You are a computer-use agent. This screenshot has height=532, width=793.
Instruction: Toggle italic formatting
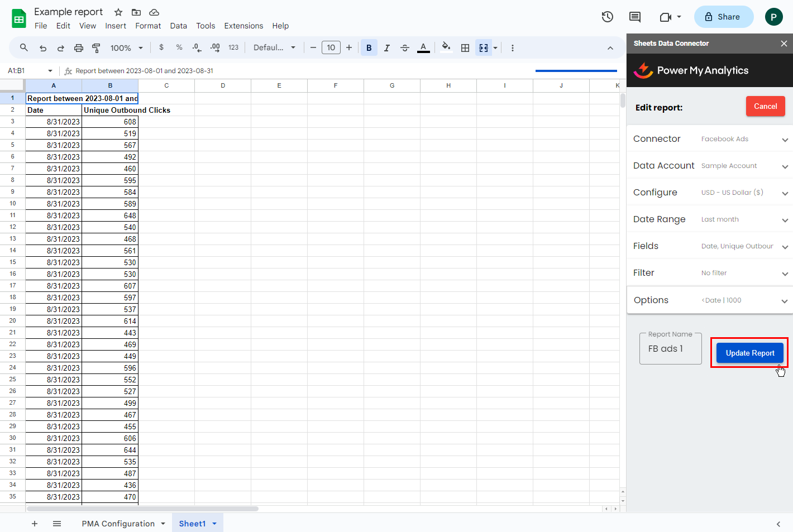386,48
